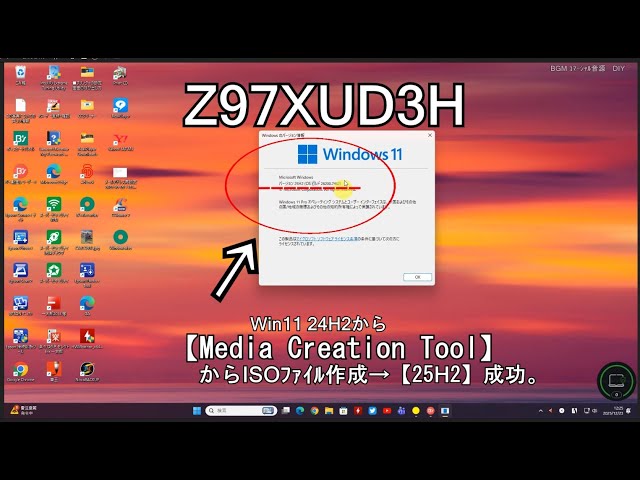Screen dimensions: 640x480
Task: Open the Recycle Bin on the desktop
Action: 20,76
